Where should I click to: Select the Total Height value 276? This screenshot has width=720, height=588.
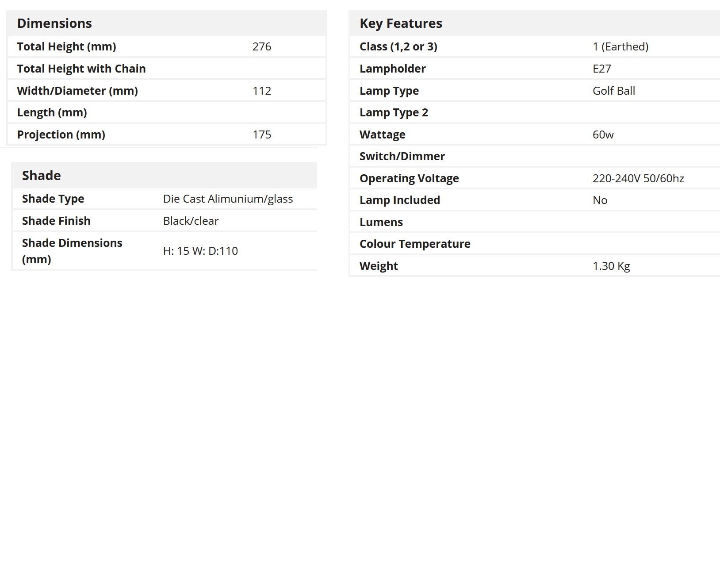[262, 46]
